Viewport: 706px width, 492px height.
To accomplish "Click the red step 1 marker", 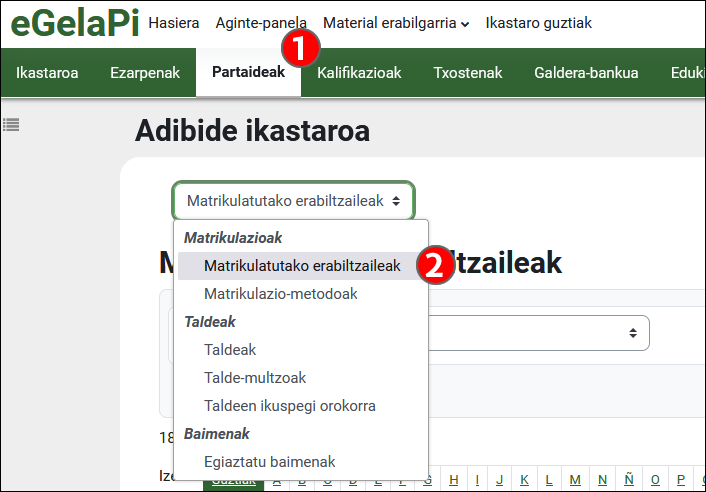I will [302, 47].
